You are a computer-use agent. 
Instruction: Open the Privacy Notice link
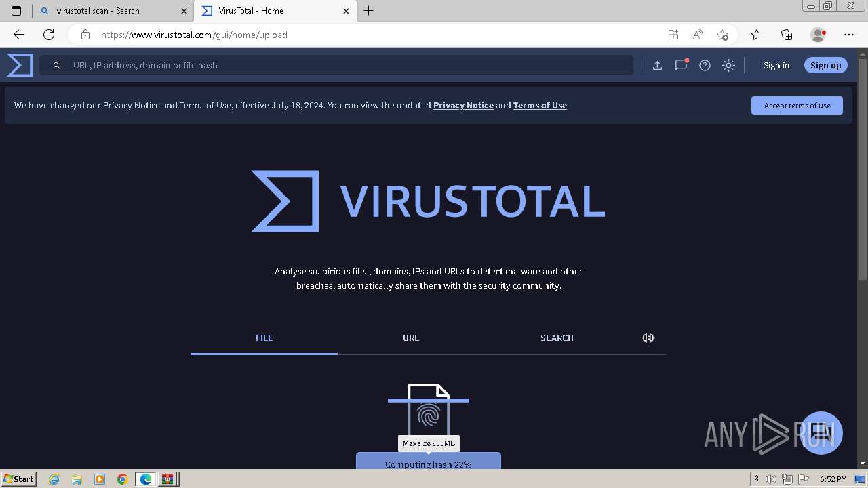tap(463, 106)
